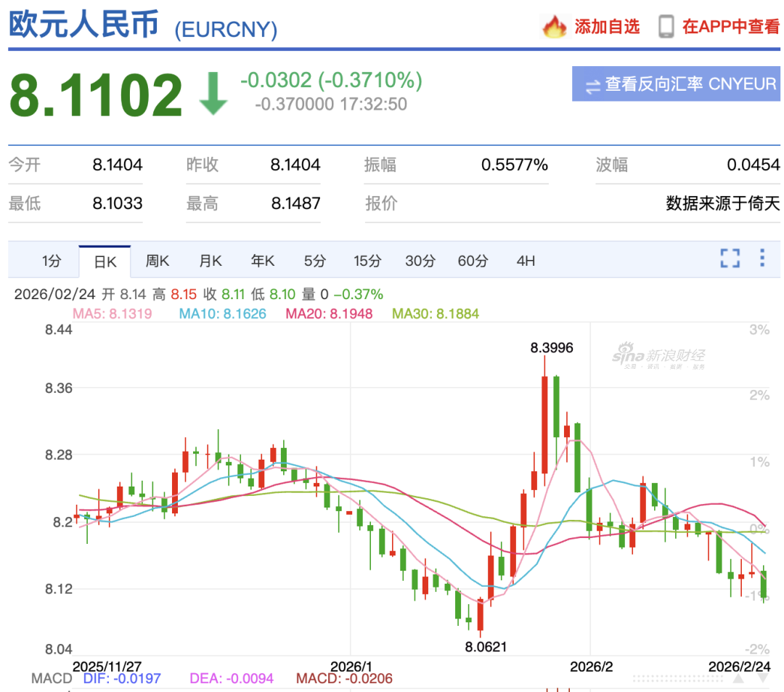Select the 年K yearly chart tab
Image resolution: width=784 pixels, height=692 pixels.
pyautogui.click(x=263, y=261)
